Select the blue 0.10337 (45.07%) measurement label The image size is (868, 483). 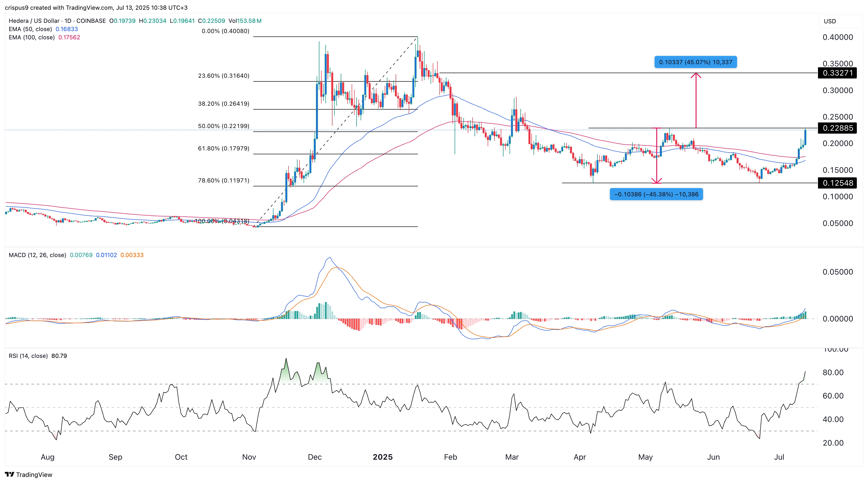(x=696, y=62)
